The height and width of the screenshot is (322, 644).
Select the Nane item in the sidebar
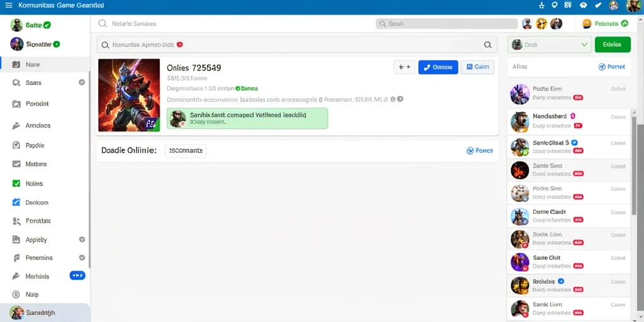pos(45,65)
